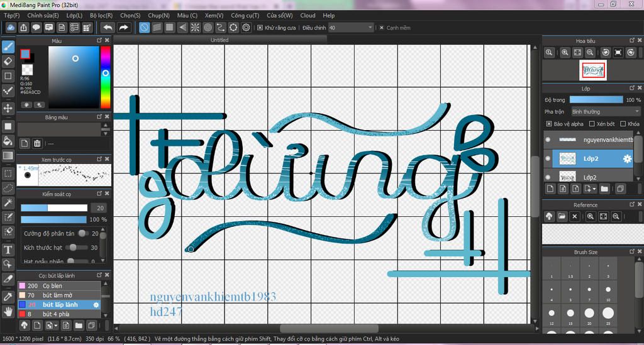Select the Text tool
The image size is (644, 345).
click(x=8, y=250)
